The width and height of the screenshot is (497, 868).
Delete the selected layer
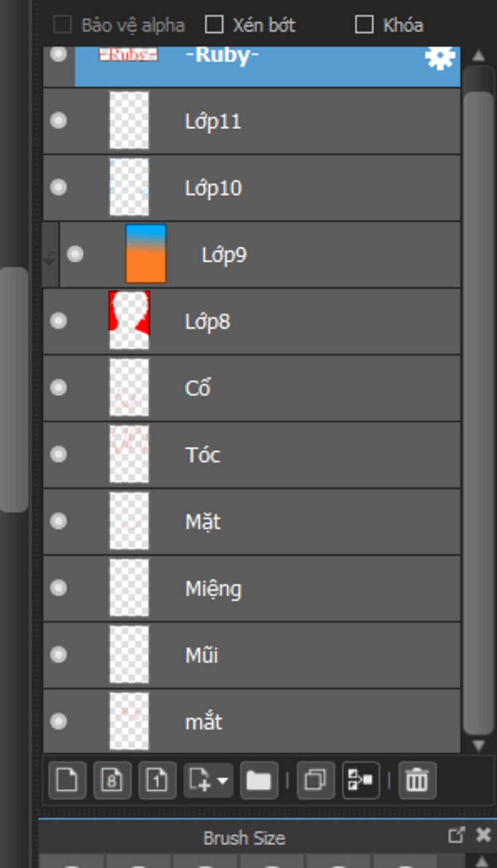pyautogui.click(x=417, y=781)
